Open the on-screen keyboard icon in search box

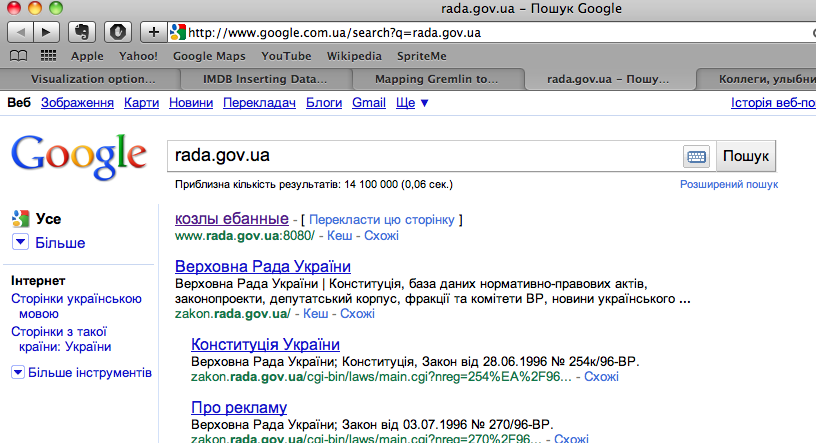696,156
